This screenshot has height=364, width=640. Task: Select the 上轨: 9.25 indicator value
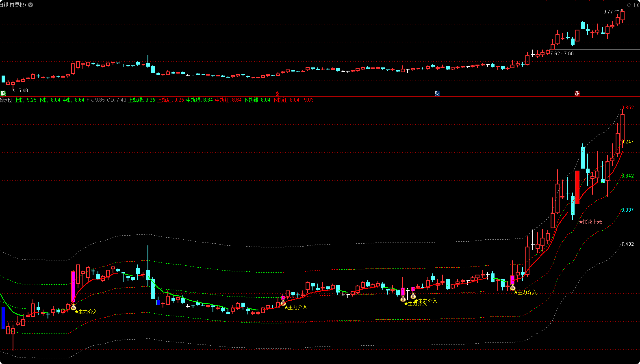click(x=26, y=100)
